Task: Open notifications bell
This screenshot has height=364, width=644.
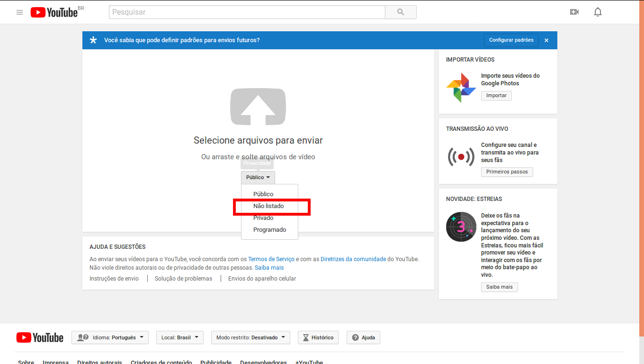Action: click(598, 12)
